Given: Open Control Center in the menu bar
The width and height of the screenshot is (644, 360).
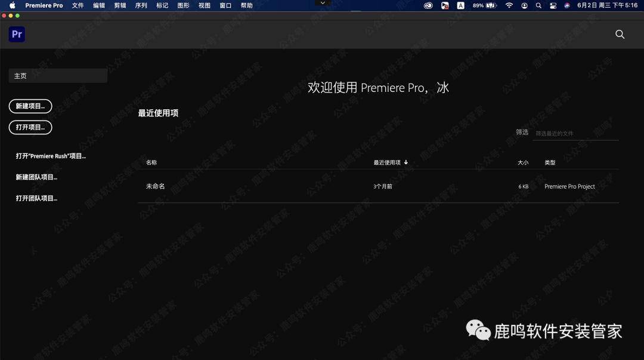Looking at the screenshot, I should [x=553, y=5].
